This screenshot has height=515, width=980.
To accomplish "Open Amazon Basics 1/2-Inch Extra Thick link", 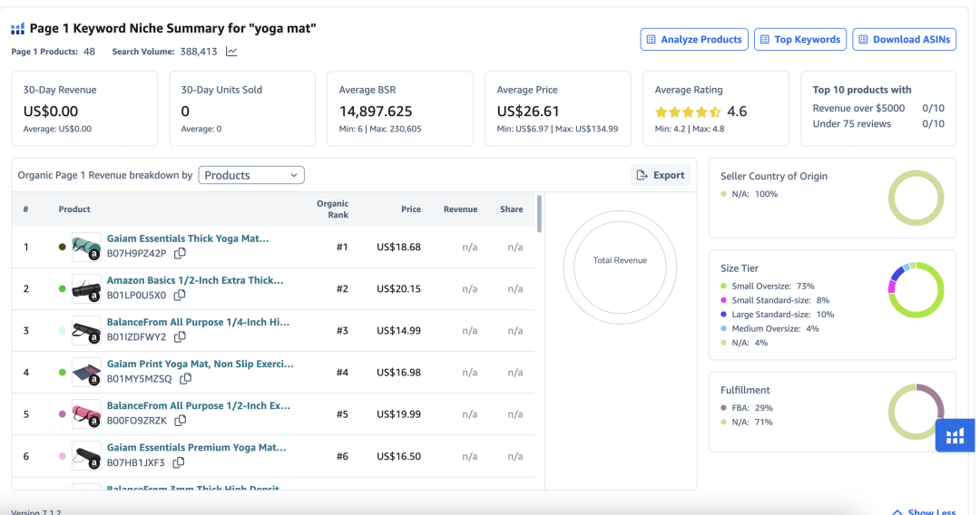I will tap(195, 280).
